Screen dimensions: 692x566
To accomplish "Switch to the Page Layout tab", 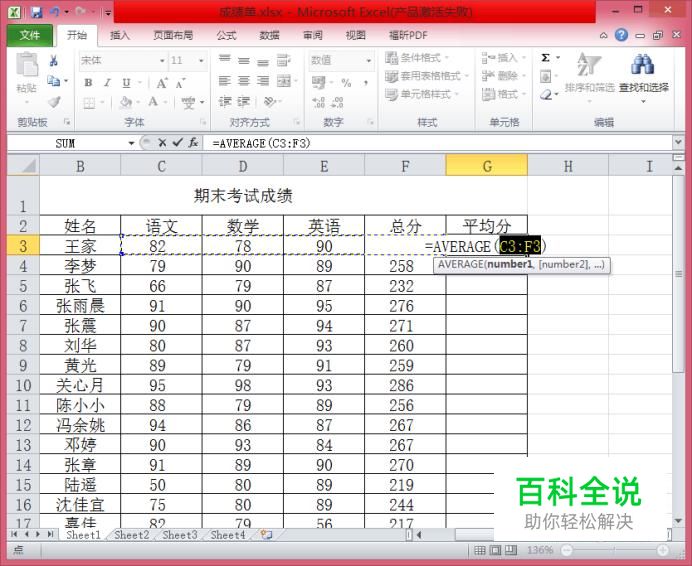I will point(173,35).
